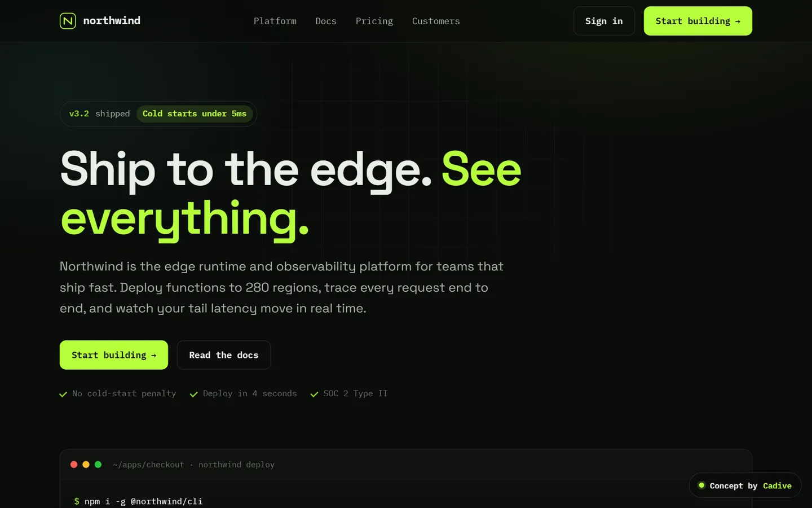Click the No cold-start penalty text
This screenshot has width=812, height=508.
click(x=124, y=393)
